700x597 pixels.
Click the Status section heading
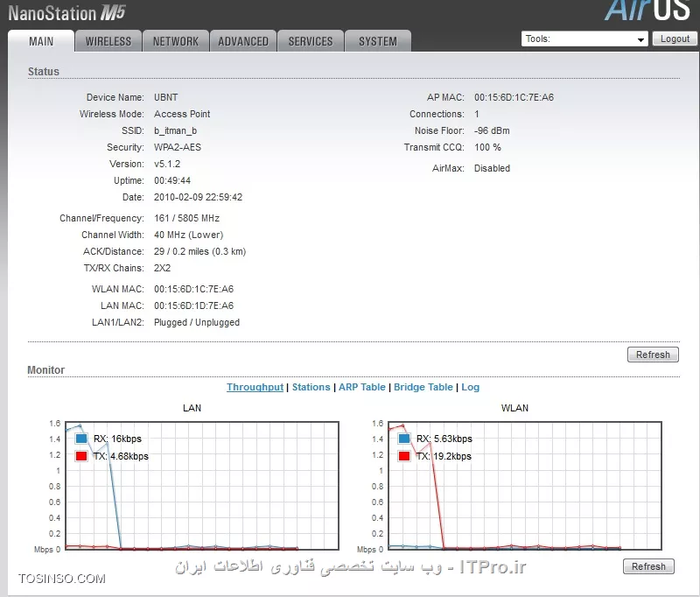click(43, 72)
